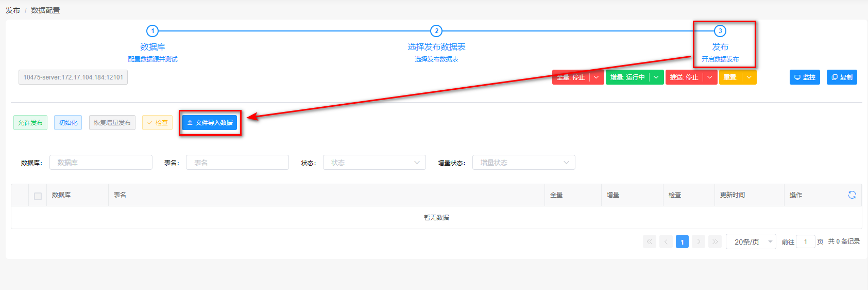Open the 20条/页 page size selector
Viewport: 868px width, 290px height.
click(x=751, y=241)
